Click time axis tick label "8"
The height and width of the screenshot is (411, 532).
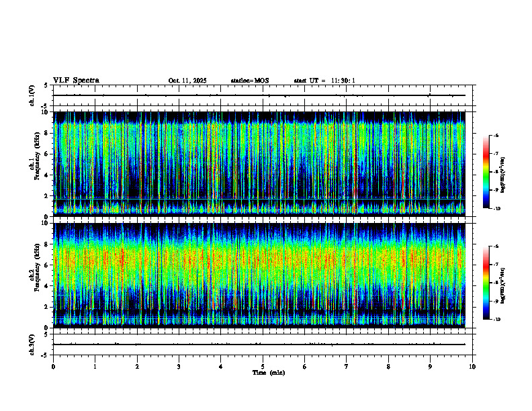(x=388, y=367)
